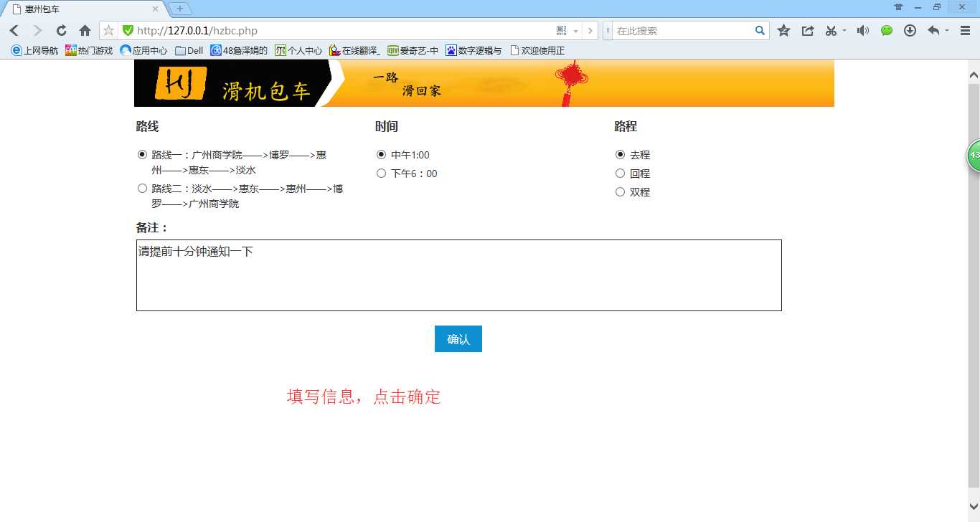Click the 路线 heading text
The width and height of the screenshot is (980, 522).
(x=147, y=126)
